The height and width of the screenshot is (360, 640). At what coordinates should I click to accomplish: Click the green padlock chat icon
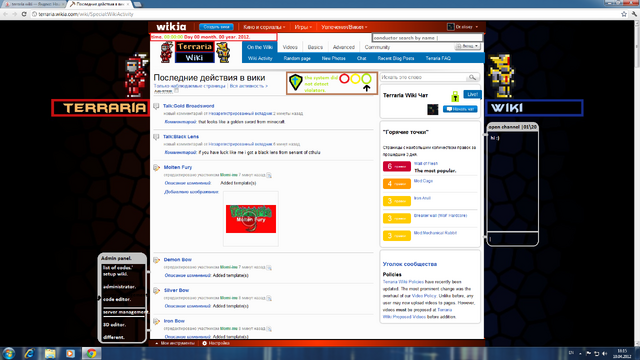pos(455,96)
